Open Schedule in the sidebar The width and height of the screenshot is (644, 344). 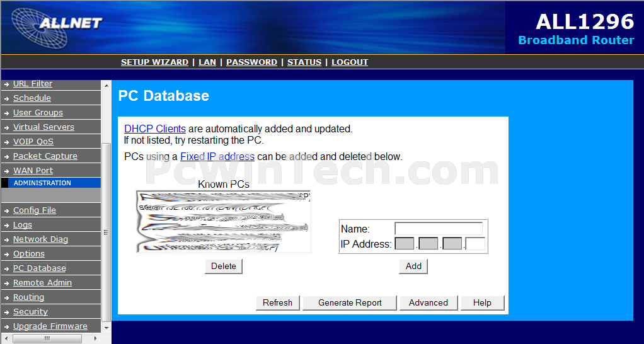(x=32, y=98)
